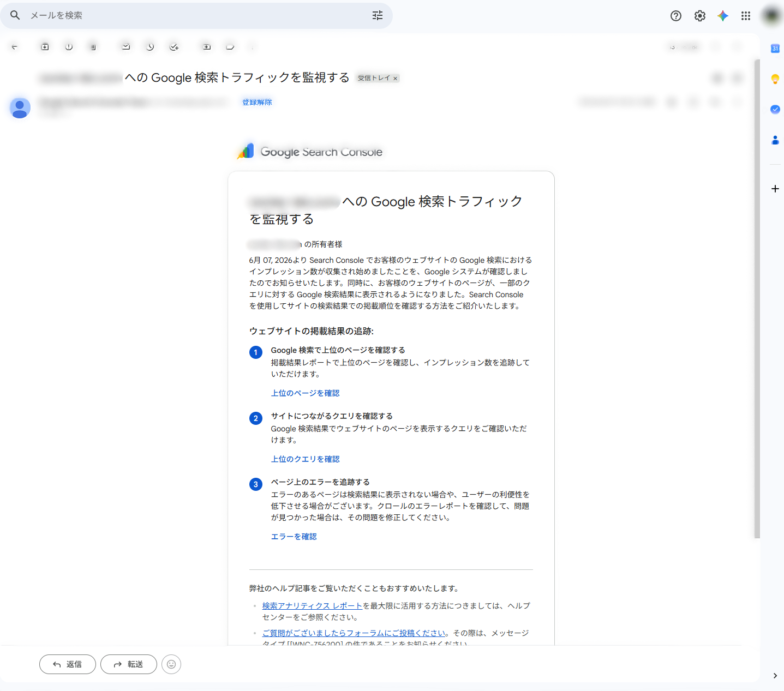Open Settings gear icon
Image resolution: width=784 pixels, height=691 pixels.
700,16
